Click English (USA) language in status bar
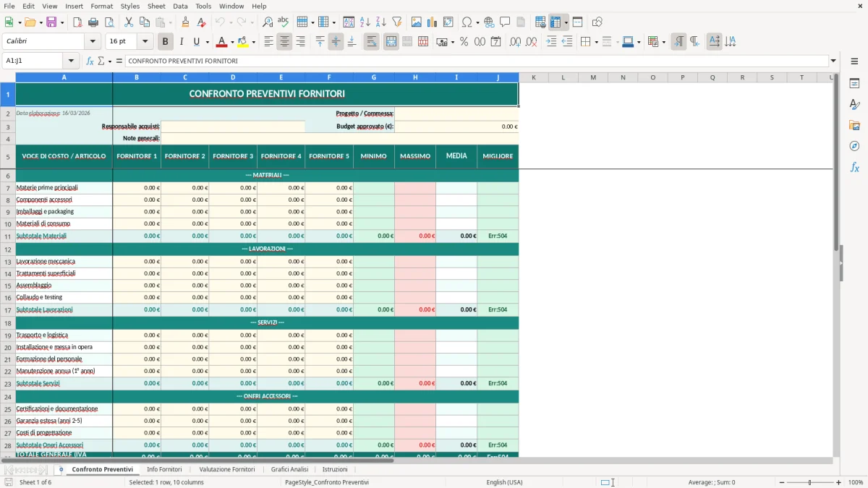The height and width of the screenshot is (488, 868). 504,482
